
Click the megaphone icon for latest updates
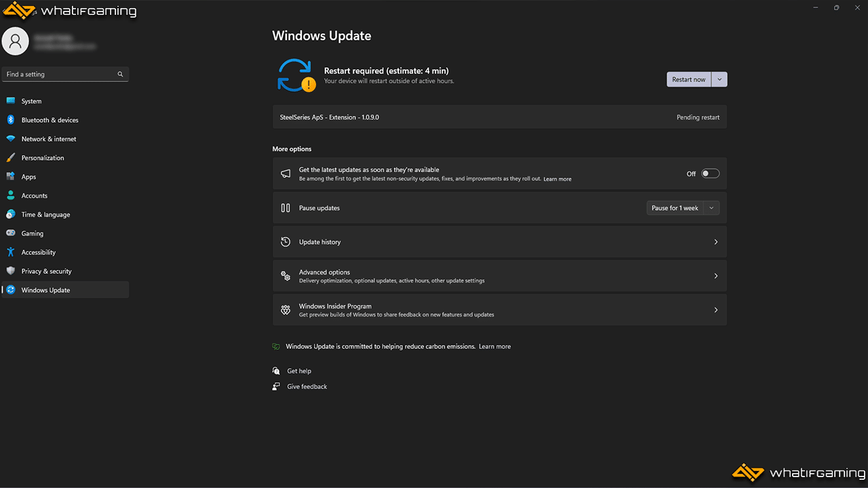285,174
